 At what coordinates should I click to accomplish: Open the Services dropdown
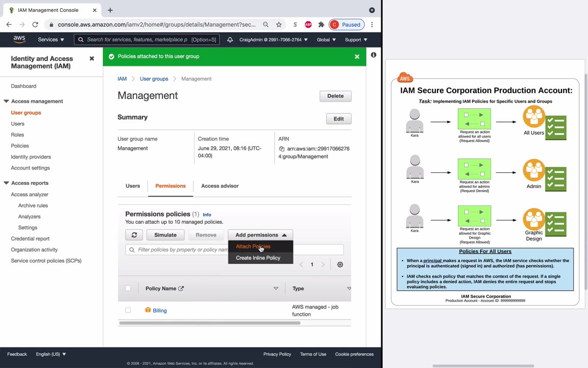tap(51, 39)
